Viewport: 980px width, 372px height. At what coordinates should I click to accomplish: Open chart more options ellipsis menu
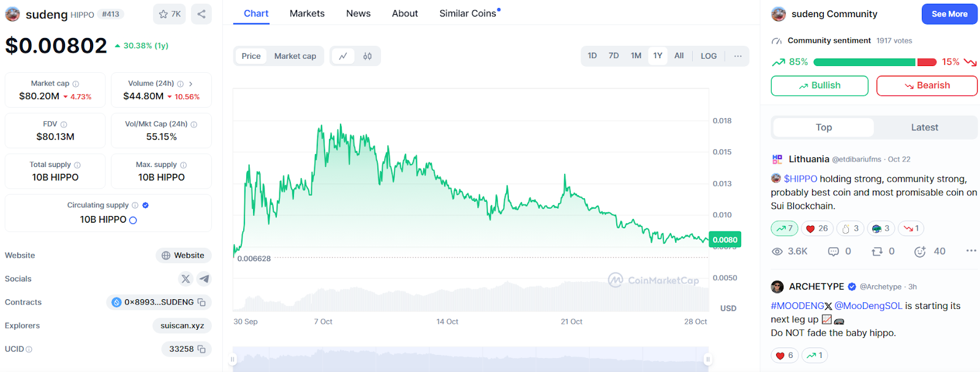tap(738, 56)
